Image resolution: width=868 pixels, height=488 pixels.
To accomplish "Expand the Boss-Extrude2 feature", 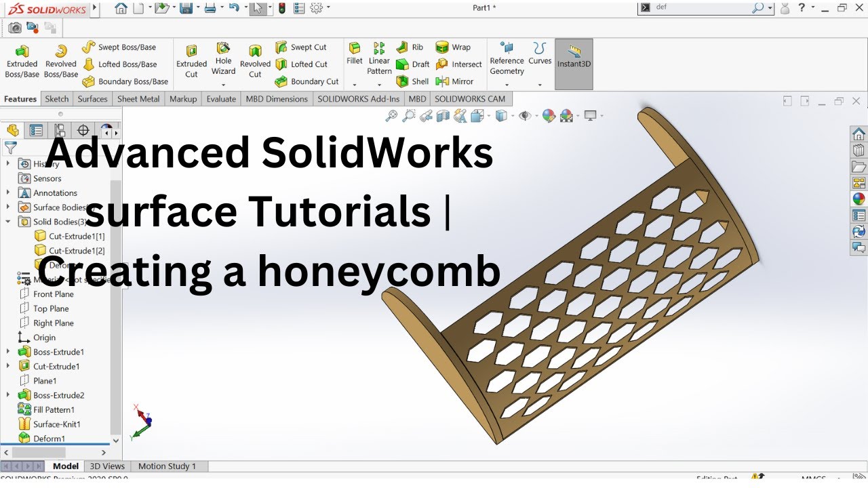I will click(8, 395).
